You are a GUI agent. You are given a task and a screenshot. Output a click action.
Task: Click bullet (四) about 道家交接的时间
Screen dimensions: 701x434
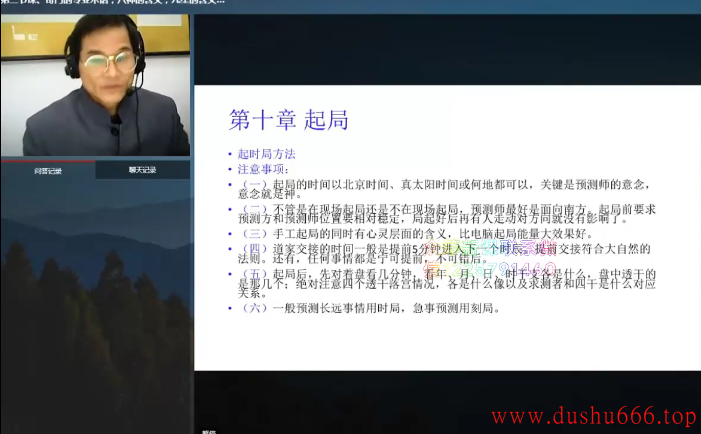440,253
